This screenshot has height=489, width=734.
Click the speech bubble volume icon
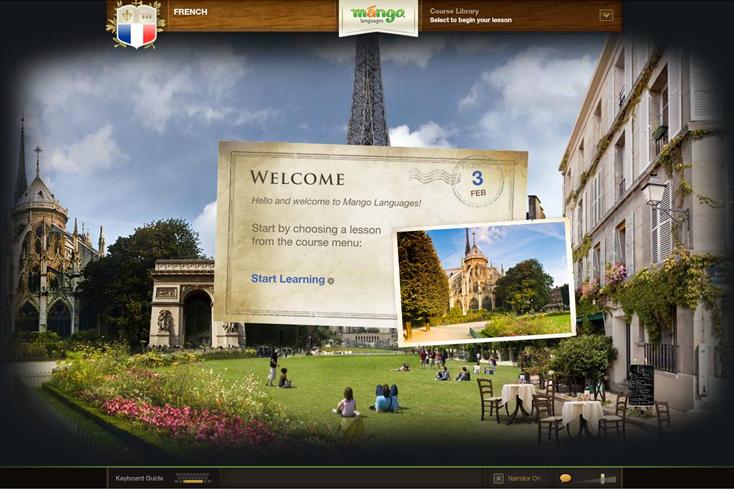click(565, 478)
